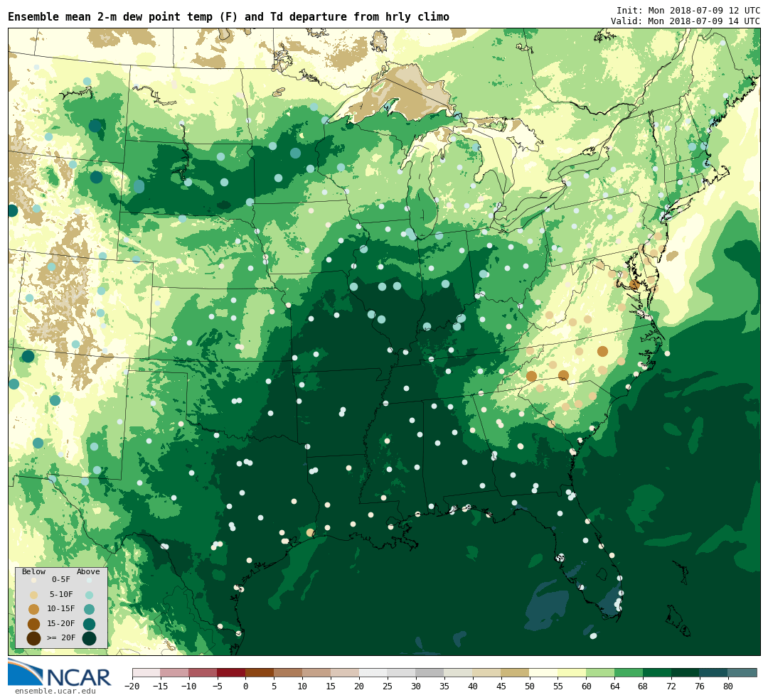Click the Above 0-5F legend dot
Viewport: 768px width, 700px height.
(89, 581)
